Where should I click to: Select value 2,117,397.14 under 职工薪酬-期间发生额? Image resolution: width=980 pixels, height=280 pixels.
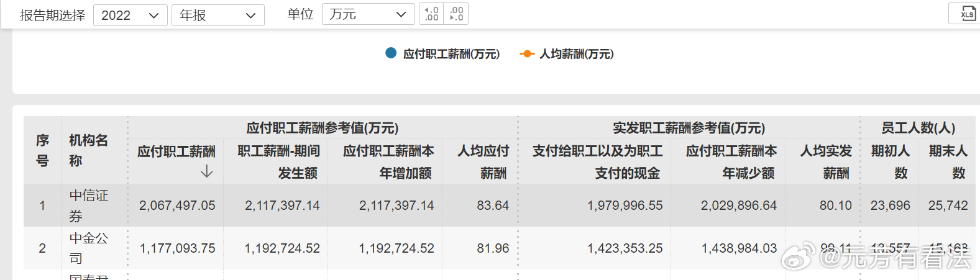282,205
